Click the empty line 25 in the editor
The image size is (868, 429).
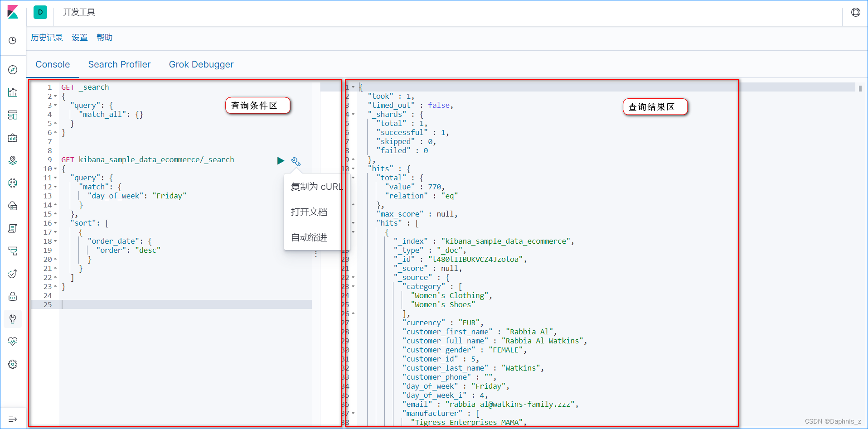pyautogui.click(x=186, y=304)
